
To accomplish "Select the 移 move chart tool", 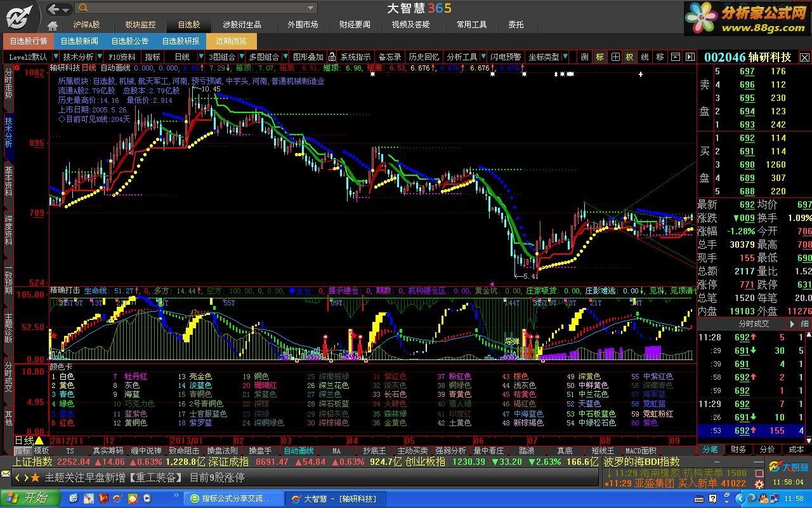I will click(660, 57).
